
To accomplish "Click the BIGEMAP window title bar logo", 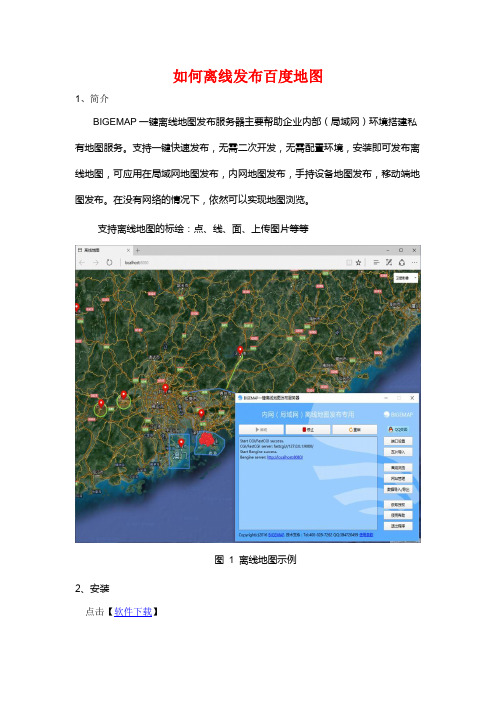I will (240, 398).
